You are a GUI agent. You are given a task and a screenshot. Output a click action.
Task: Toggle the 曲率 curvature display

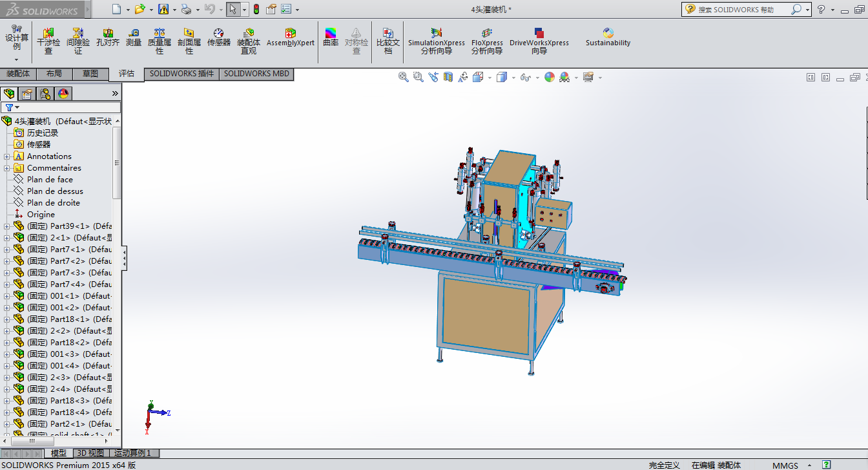click(331, 38)
